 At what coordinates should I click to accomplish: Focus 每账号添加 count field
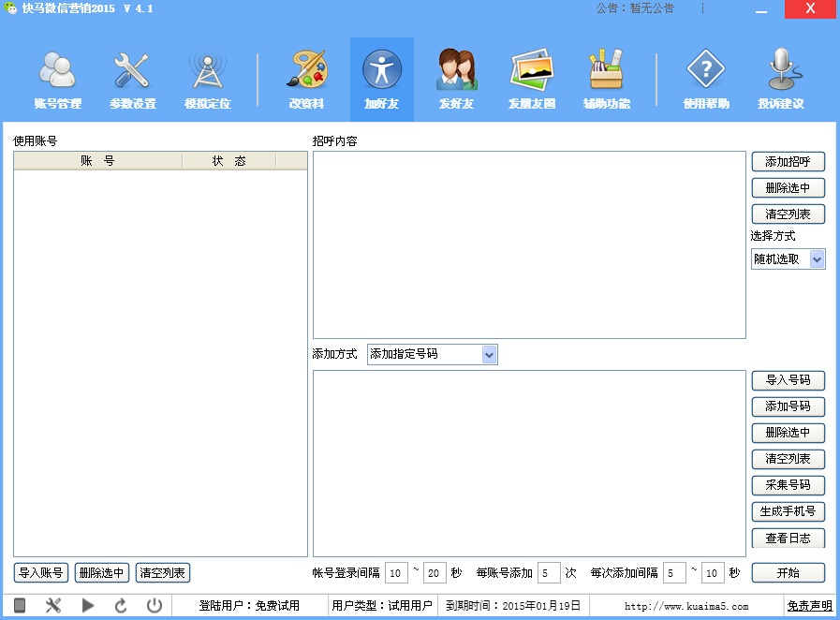tap(549, 573)
